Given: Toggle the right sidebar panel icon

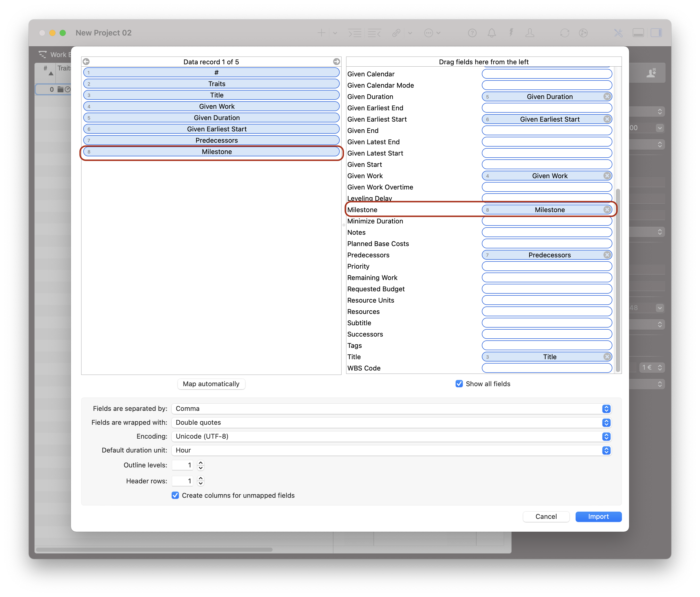Looking at the screenshot, I should (656, 33).
